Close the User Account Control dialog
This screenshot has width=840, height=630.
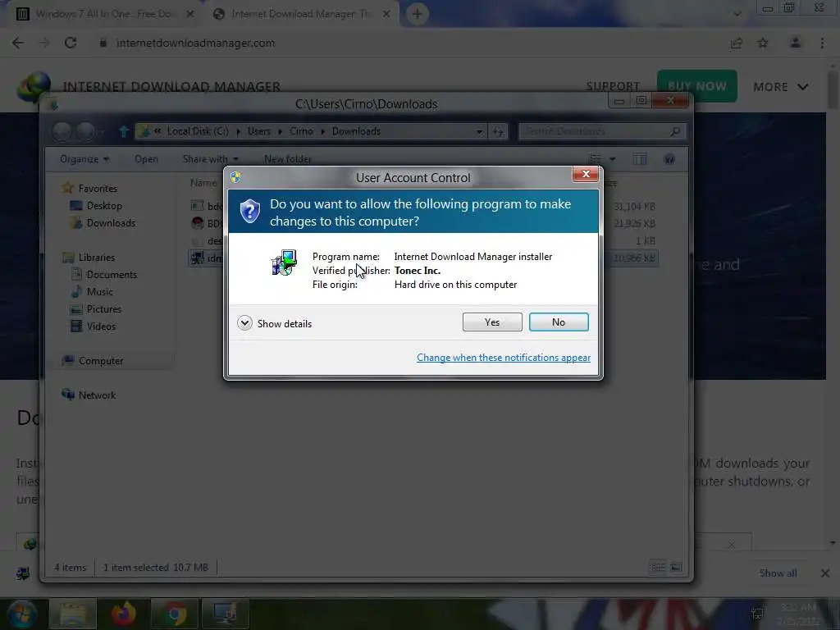(x=586, y=174)
